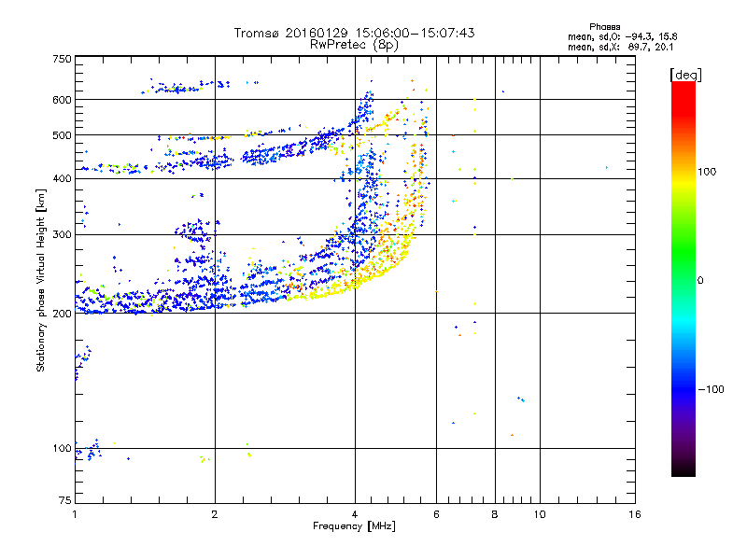Click the y-axis tick label '500'
This screenshot has width=747, height=560.
tap(62, 135)
